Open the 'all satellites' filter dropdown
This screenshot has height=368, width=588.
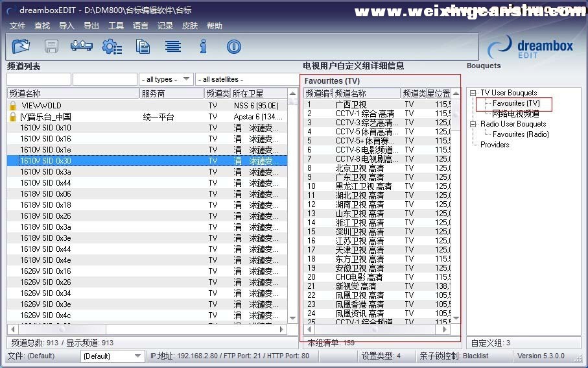(247, 79)
